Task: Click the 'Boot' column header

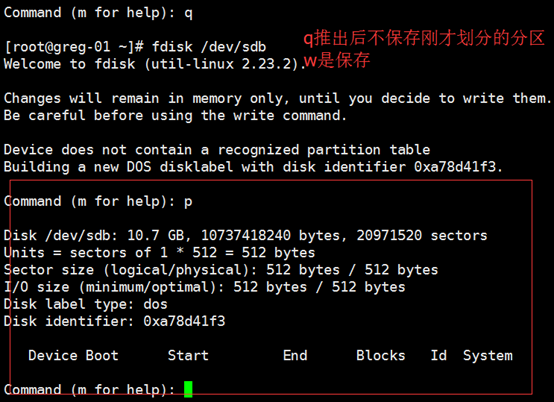Action: (102, 355)
